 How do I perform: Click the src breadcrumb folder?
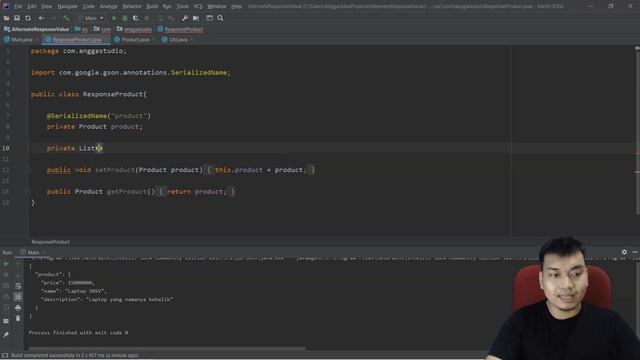[81, 29]
